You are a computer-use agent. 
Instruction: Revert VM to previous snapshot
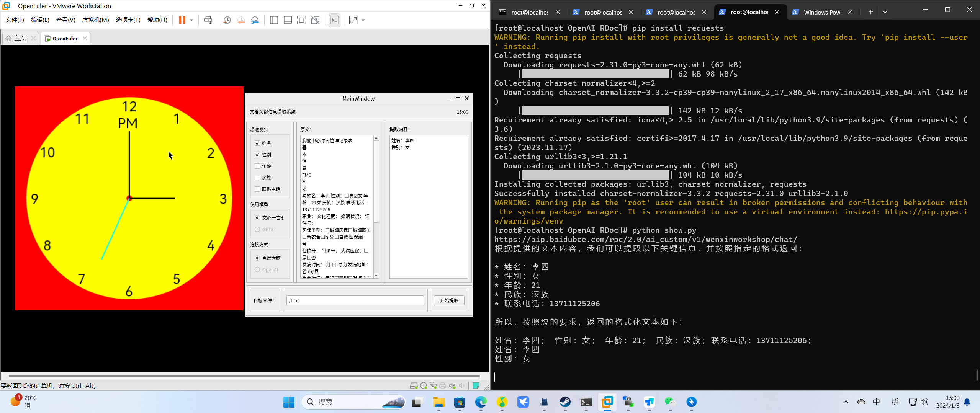tap(241, 20)
